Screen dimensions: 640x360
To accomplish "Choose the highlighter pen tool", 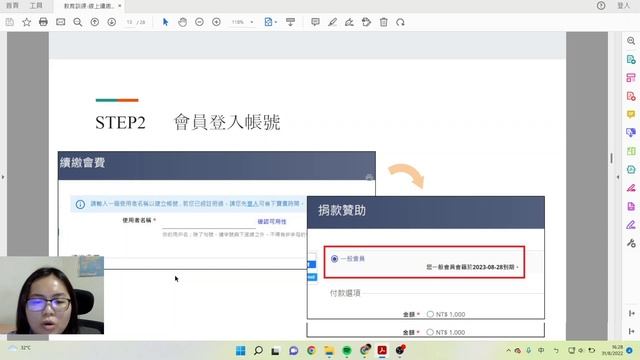I will tap(332, 22).
